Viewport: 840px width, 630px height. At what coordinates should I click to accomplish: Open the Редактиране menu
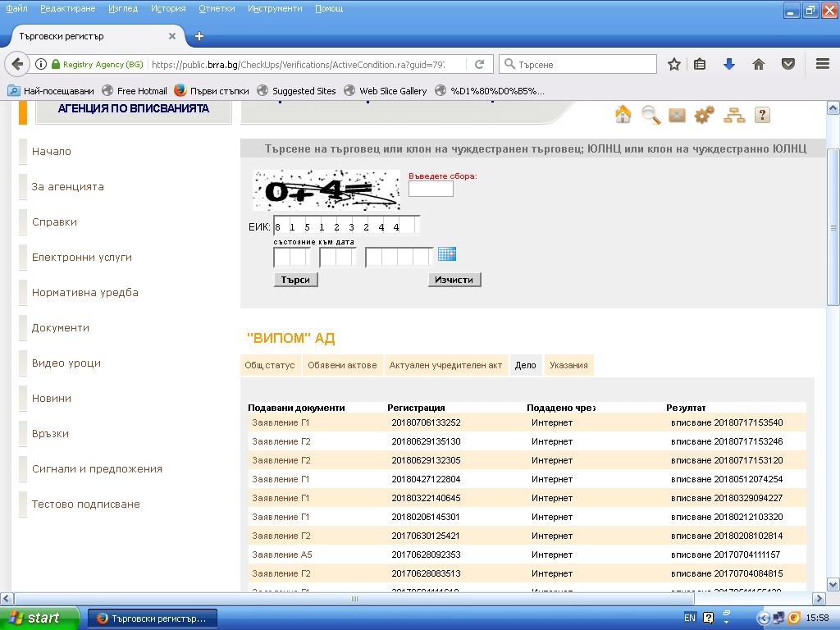[x=68, y=8]
